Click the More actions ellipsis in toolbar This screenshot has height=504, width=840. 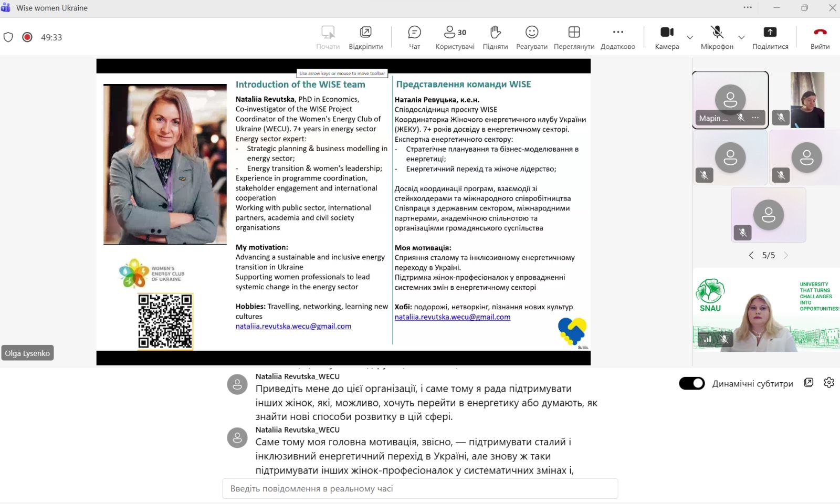618,38
